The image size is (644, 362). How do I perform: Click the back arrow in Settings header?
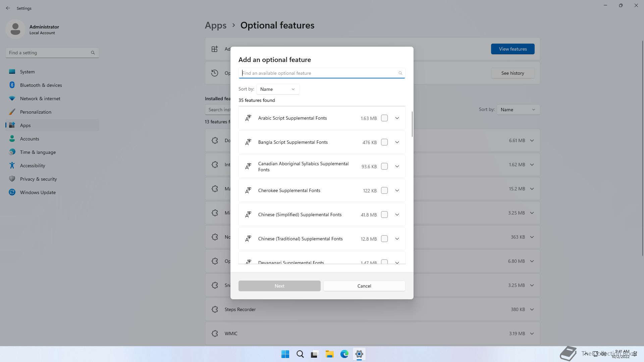pos(8,8)
